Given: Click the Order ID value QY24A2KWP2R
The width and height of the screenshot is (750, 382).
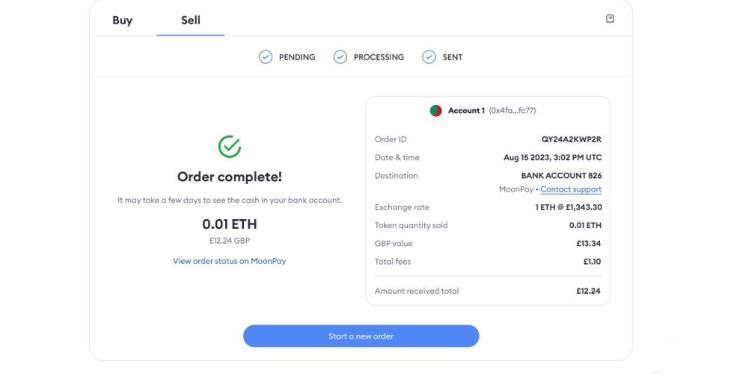Looking at the screenshot, I should pos(572,139).
